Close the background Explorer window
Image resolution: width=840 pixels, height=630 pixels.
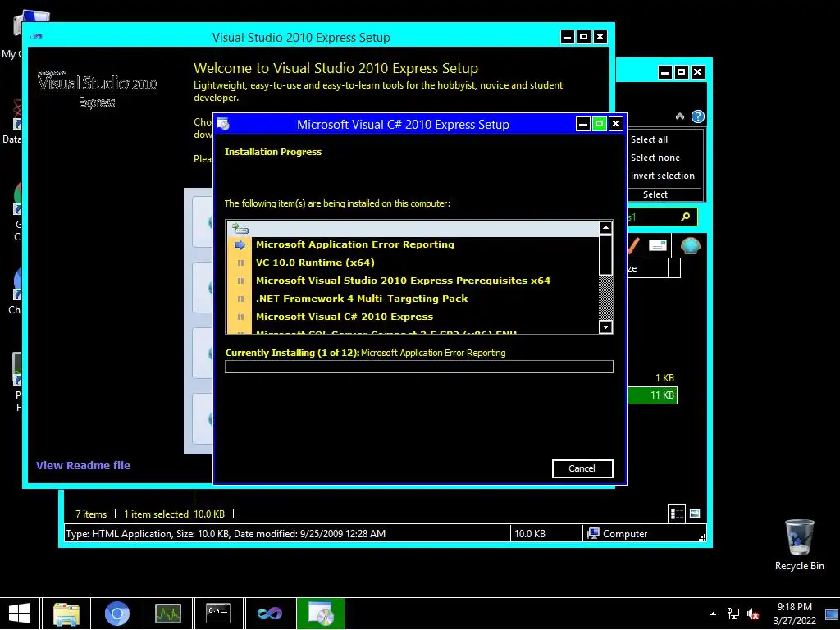click(x=697, y=72)
